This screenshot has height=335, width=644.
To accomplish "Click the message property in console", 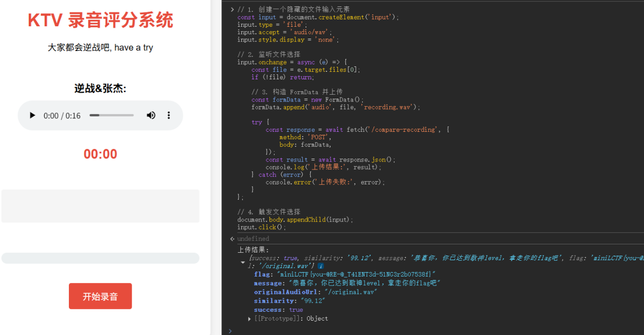I will [x=269, y=283].
